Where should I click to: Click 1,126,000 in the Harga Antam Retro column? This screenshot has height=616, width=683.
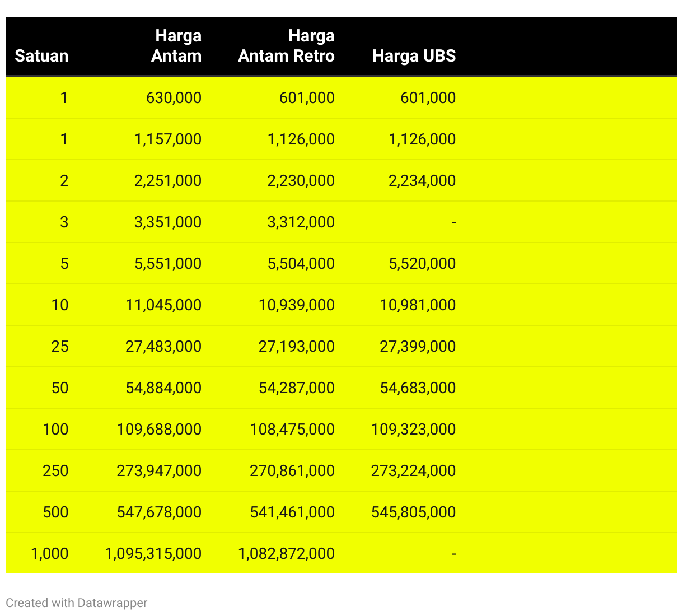point(301,139)
